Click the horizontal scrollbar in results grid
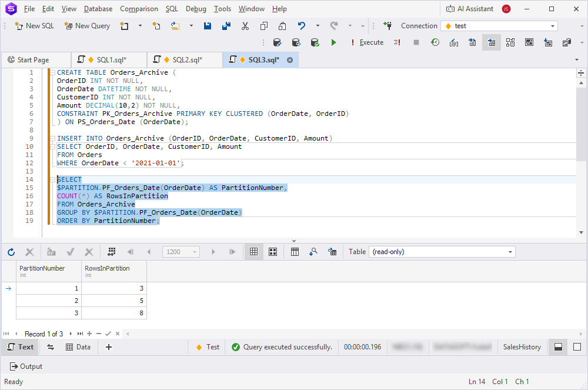Image resolution: width=588 pixels, height=390 pixels. point(353,334)
